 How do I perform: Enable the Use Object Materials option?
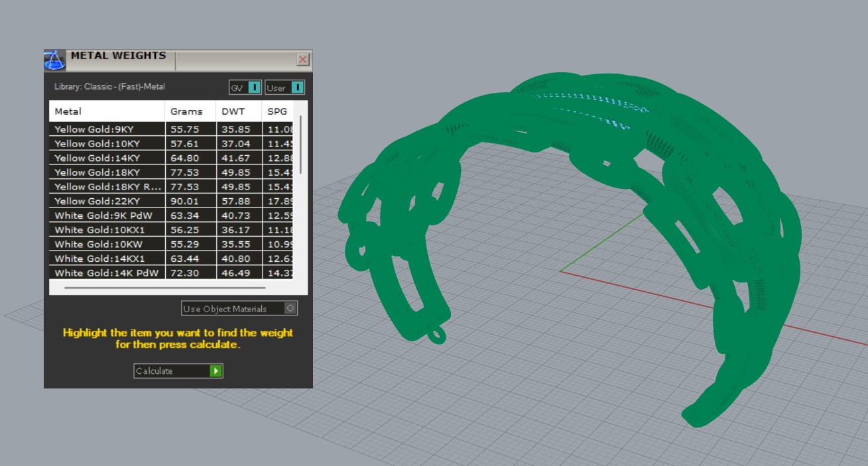coord(239,308)
